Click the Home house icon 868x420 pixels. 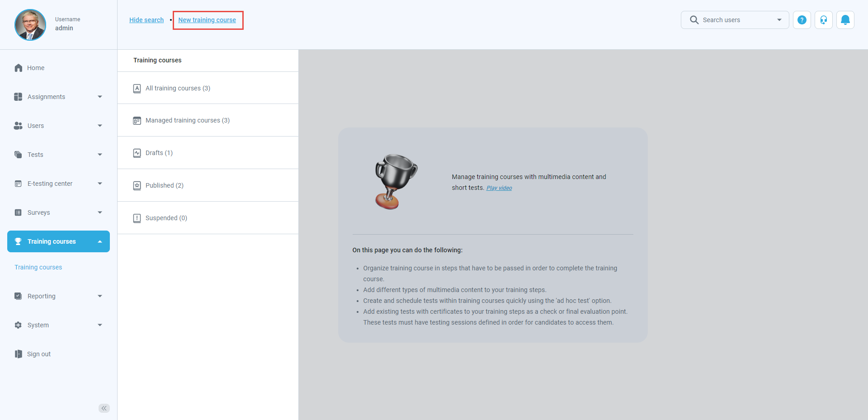(18, 68)
